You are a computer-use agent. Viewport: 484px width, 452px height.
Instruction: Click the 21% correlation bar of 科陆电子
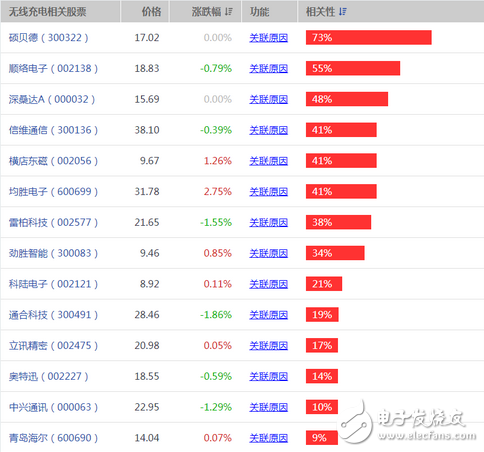click(324, 284)
